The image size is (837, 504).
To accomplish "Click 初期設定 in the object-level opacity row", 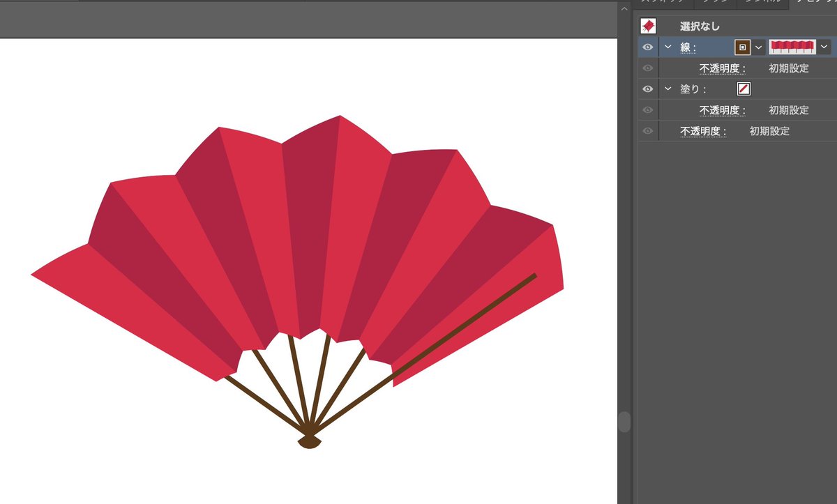I will point(769,131).
